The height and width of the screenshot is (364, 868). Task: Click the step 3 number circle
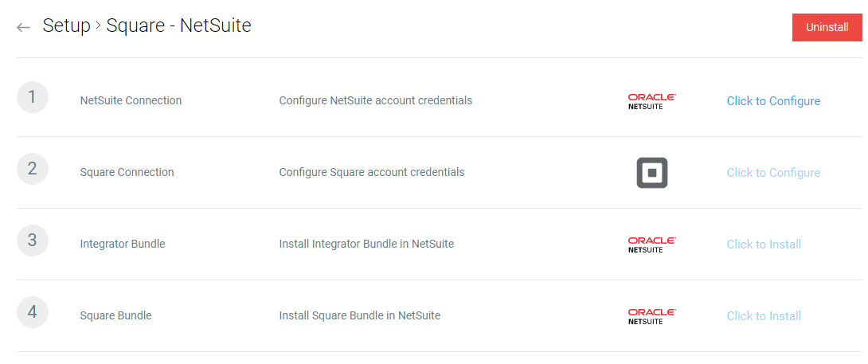[x=33, y=241]
